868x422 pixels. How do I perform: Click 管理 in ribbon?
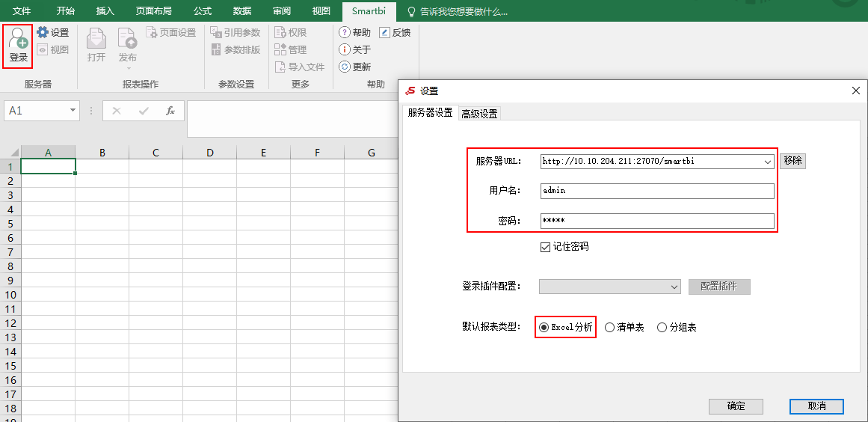point(291,50)
